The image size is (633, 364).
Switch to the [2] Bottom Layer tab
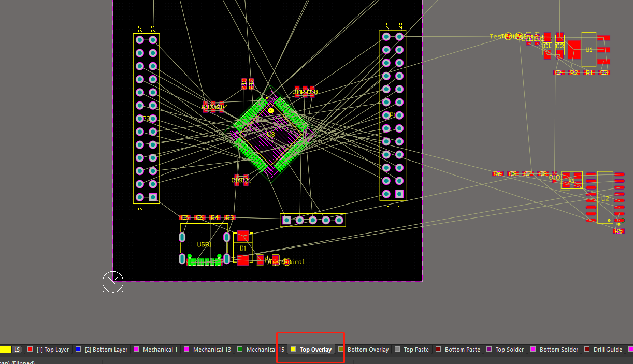[106, 350]
